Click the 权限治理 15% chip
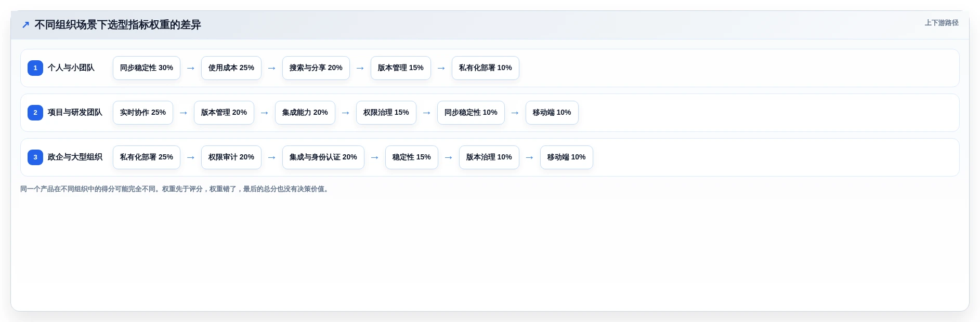The image size is (980, 322). (x=386, y=113)
